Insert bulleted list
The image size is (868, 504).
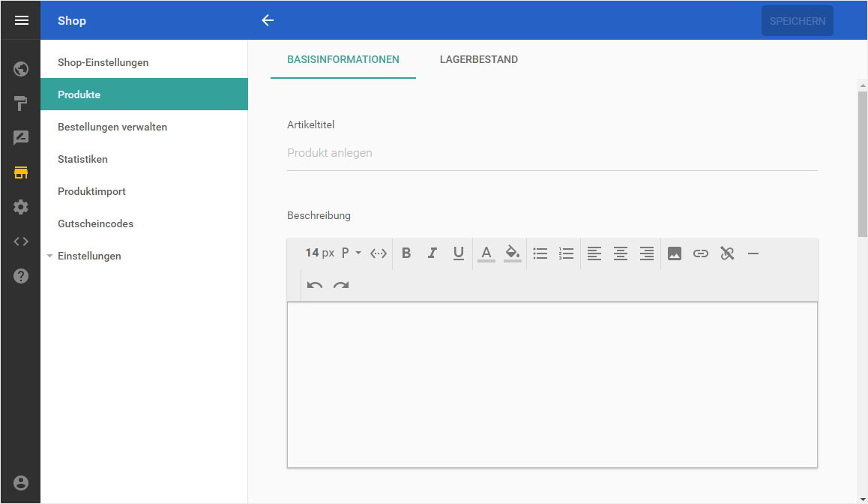(x=540, y=253)
